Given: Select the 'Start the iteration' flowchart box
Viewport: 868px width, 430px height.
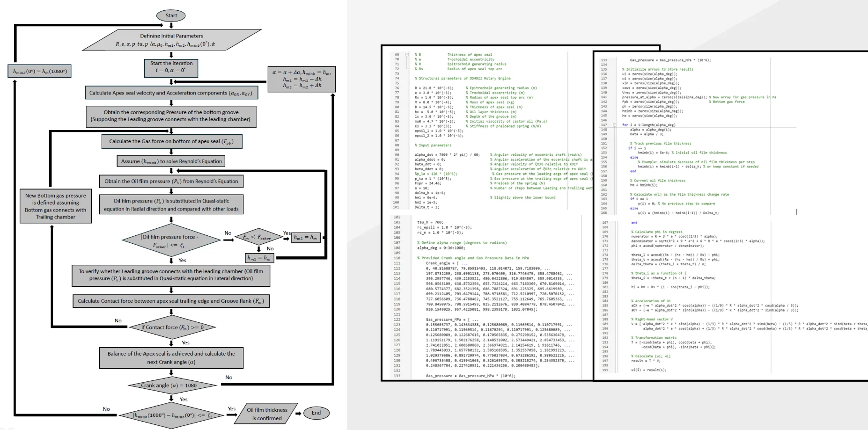Looking at the screenshot, I should (x=171, y=68).
